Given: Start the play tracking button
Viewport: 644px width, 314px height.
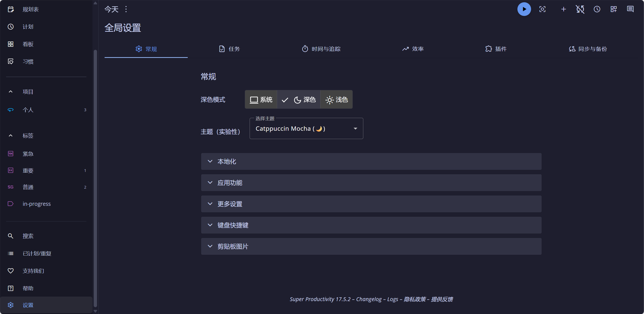Looking at the screenshot, I should (524, 9).
